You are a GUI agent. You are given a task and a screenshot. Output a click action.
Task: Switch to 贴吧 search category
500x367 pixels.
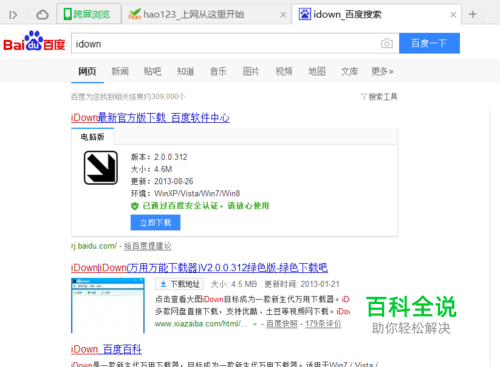coord(153,71)
